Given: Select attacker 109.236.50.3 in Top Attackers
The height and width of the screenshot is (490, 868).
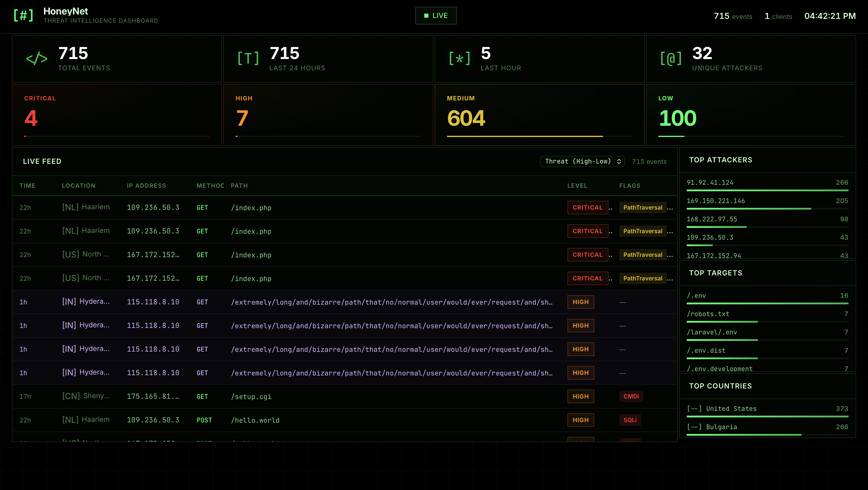Looking at the screenshot, I should click(x=767, y=239).
